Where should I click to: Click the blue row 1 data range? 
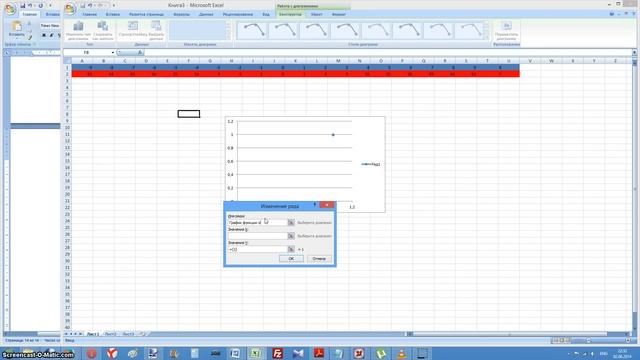[296, 67]
